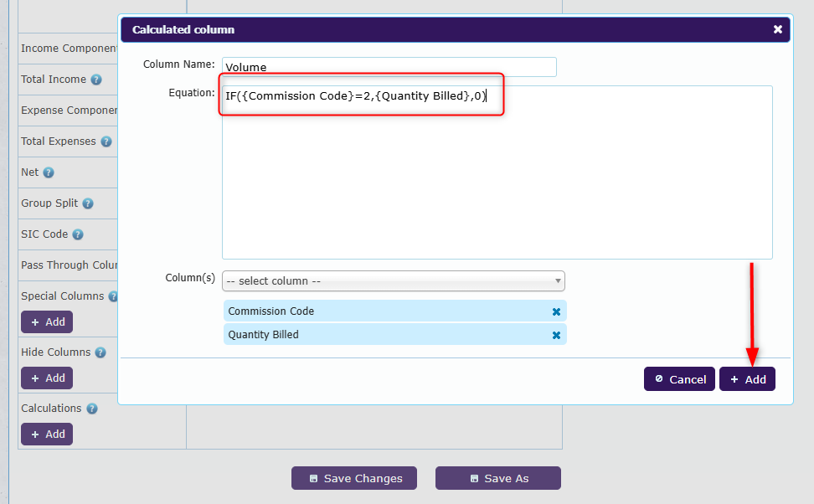Click the help icon beside Net
The image size is (814, 504).
(x=49, y=172)
